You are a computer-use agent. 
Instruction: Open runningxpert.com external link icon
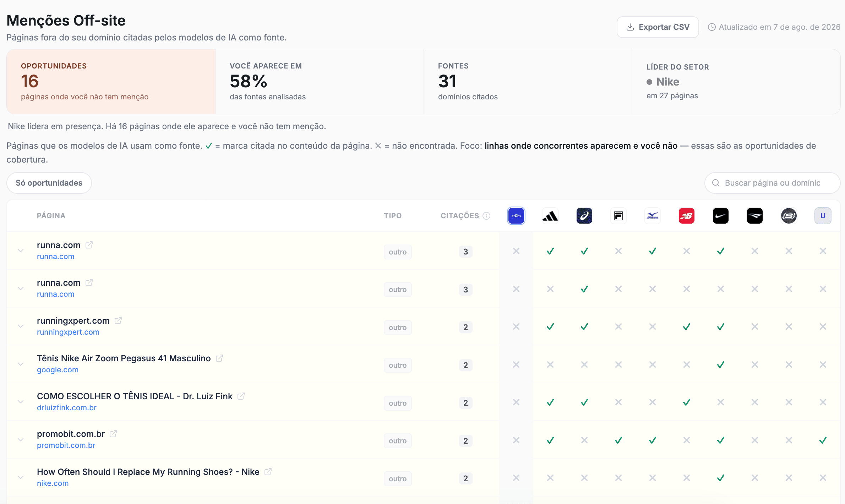[118, 321]
